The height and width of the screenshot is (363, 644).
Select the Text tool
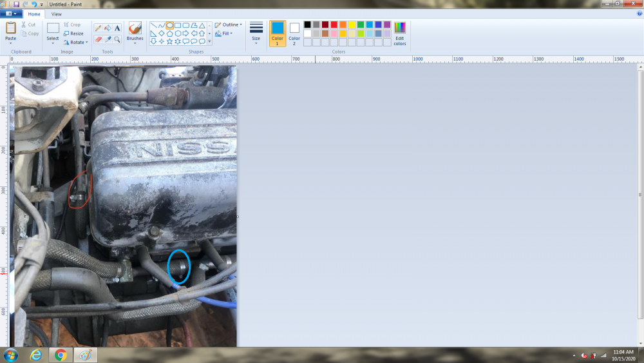point(117,28)
